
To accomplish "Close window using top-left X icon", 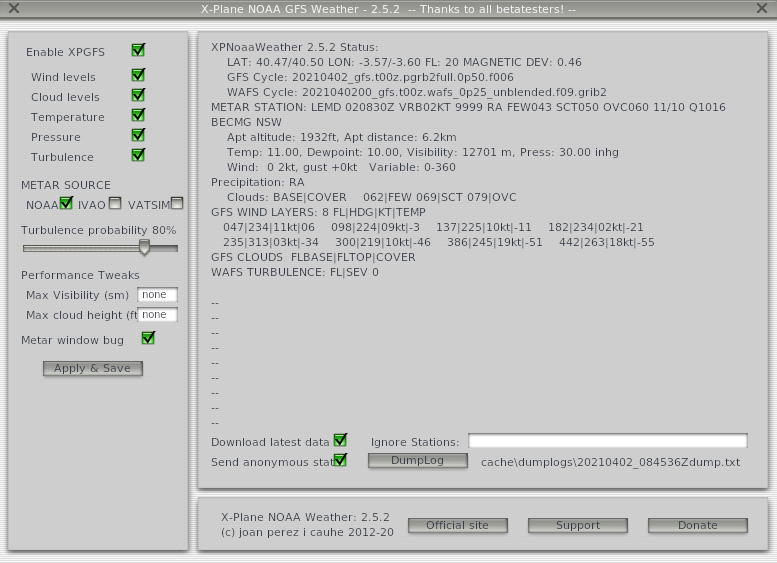I will tap(14, 8).
